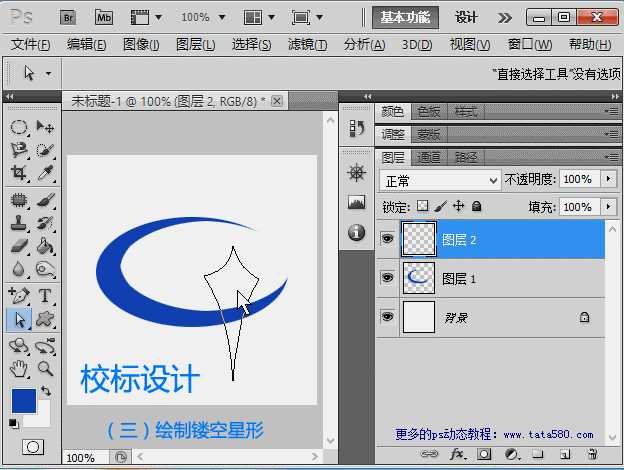
Task: Toggle lock transparent pixels
Action: pos(422,206)
